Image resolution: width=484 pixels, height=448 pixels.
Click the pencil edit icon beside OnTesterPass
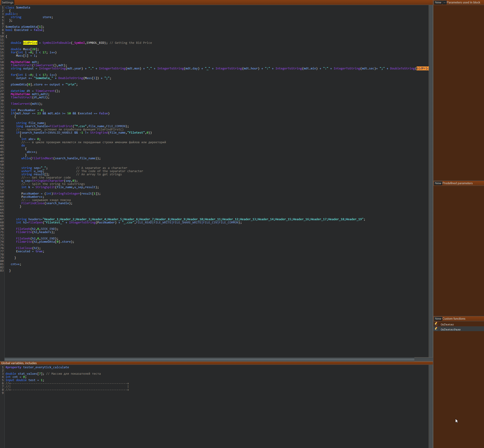coord(436,328)
